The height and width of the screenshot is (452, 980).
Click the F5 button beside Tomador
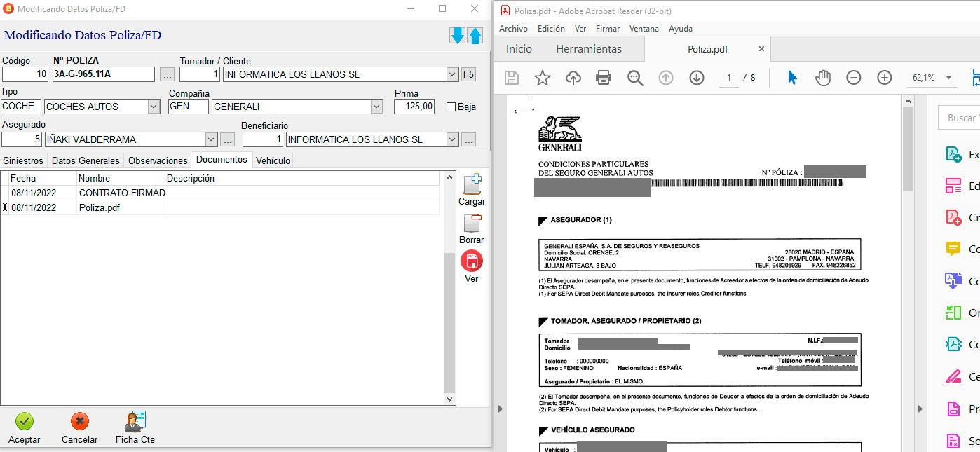(468, 74)
